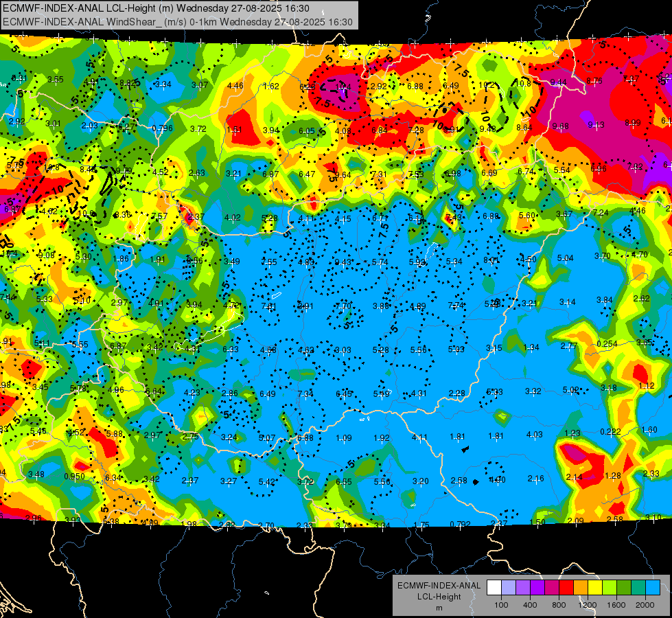Image resolution: width=672 pixels, height=618 pixels.
Task: Click the wind shear value 3.20
Action: click(x=420, y=481)
